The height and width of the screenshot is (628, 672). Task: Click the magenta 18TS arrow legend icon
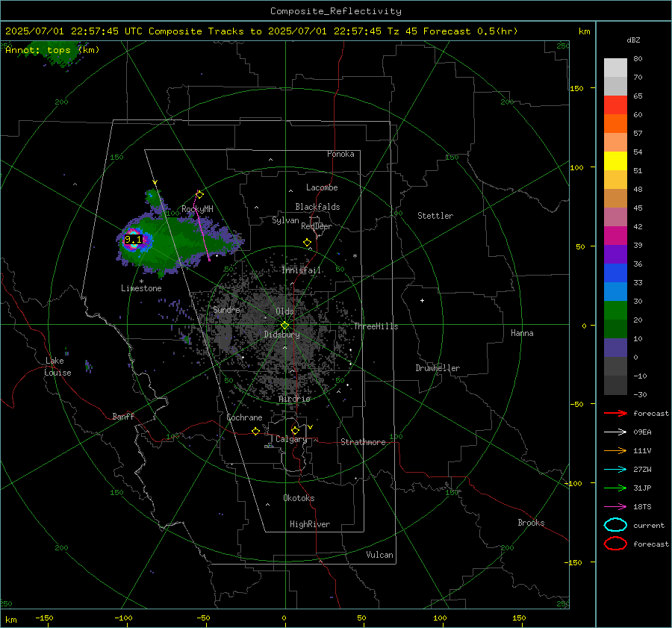615,507
